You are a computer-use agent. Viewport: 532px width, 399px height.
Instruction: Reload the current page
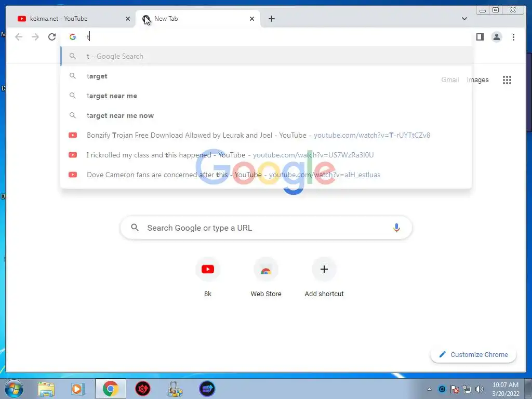click(x=51, y=37)
